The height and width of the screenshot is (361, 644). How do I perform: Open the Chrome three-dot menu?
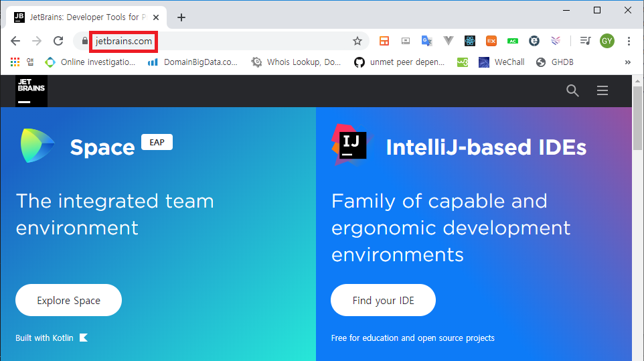tap(629, 41)
